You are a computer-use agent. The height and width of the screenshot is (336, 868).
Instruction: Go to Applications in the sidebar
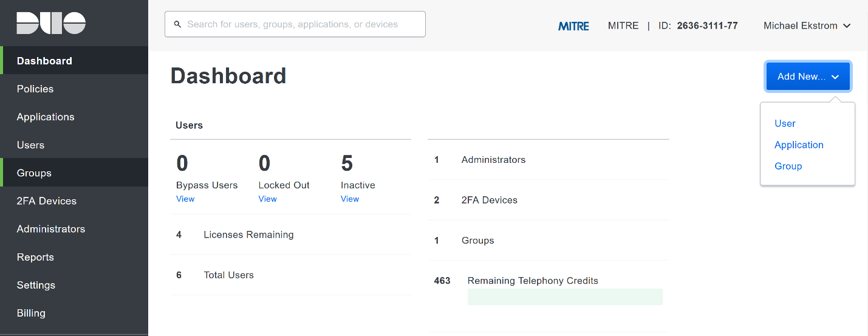tap(46, 117)
